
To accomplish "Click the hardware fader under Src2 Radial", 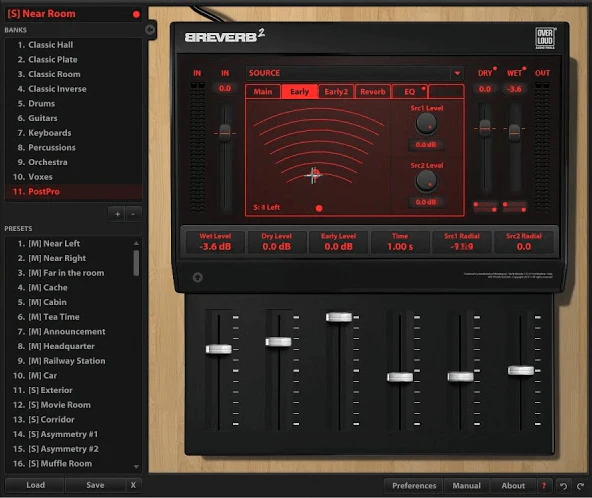I will (521, 370).
